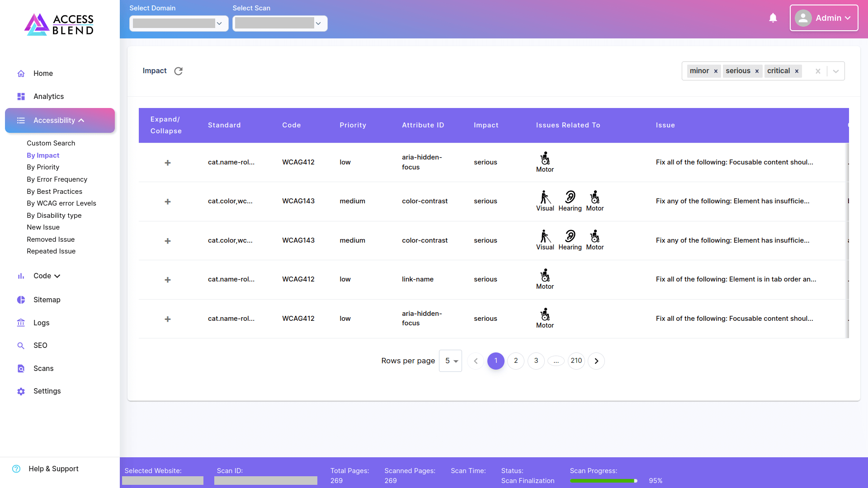This screenshot has width=868, height=488.
Task: Open the impact filter dropdown arrow
Action: tap(836, 71)
